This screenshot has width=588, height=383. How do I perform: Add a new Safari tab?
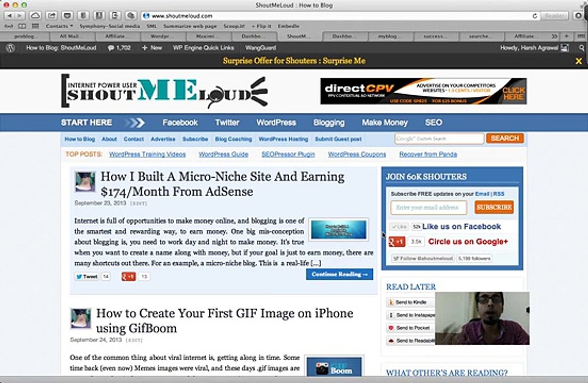coord(566,36)
